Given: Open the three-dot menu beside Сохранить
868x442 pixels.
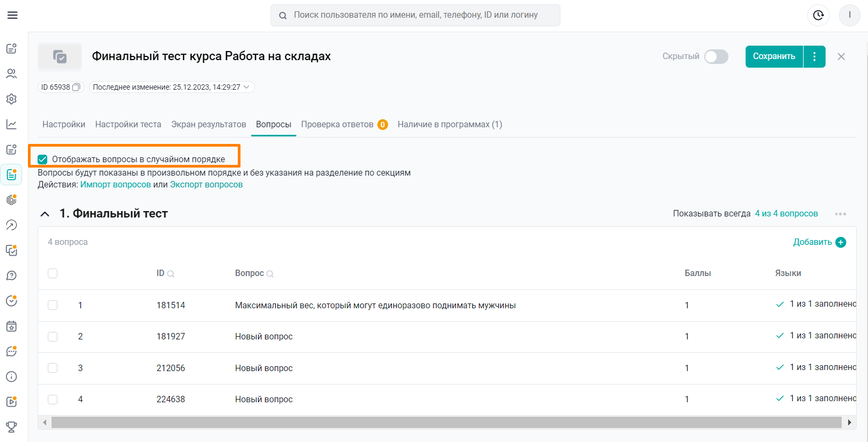Looking at the screenshot, I should (x=814, y=56).
